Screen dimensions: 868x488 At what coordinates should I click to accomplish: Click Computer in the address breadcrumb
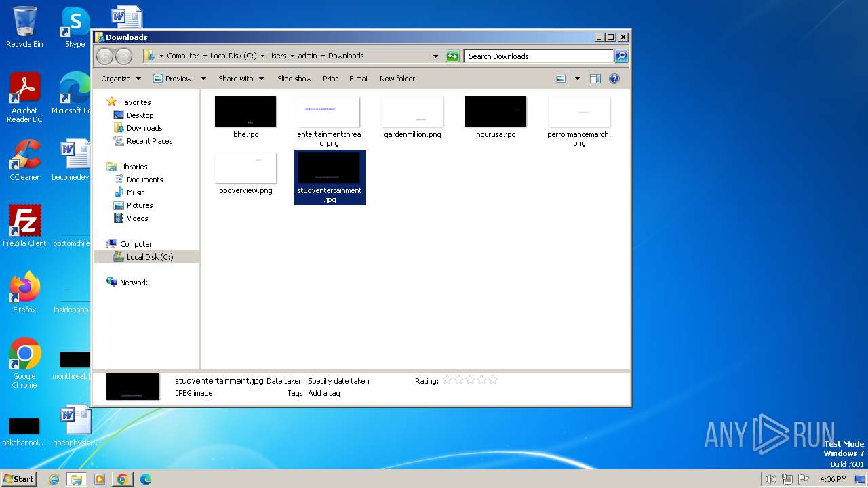click(x=182, y=56)
